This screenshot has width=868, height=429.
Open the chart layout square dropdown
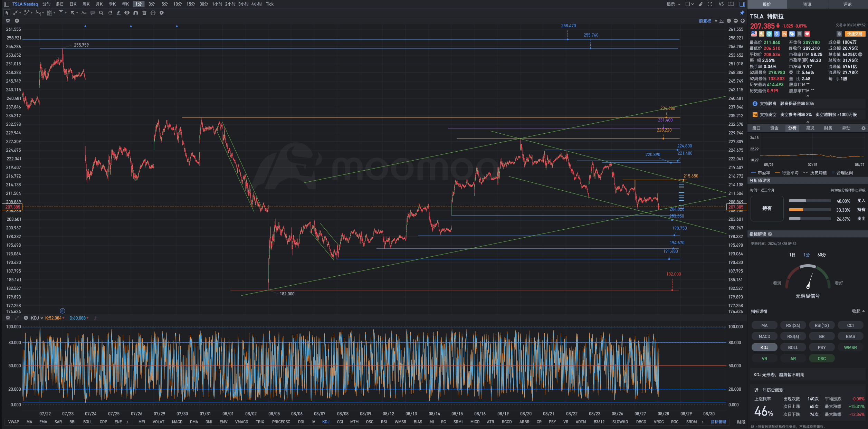tap(689, 4)
